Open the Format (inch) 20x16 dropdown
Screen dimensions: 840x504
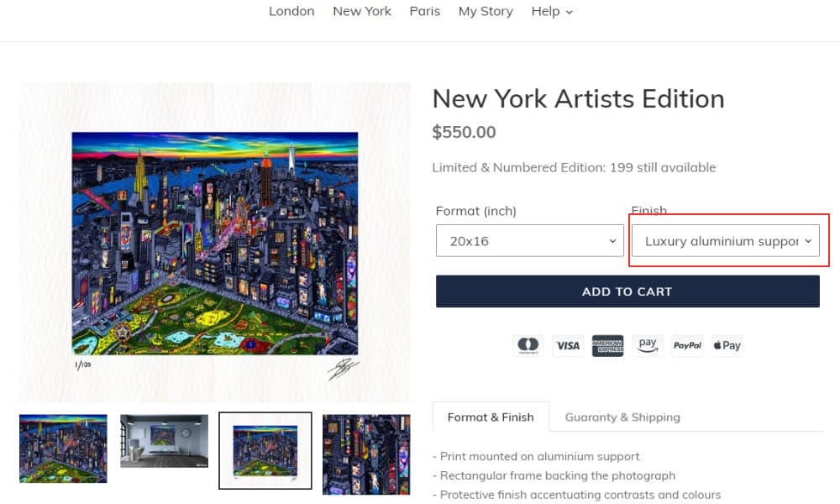click(529, 240)
